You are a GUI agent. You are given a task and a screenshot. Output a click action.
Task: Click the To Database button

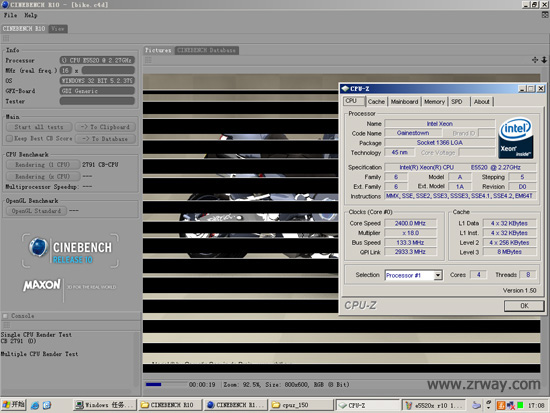click(x=105, y=139)
